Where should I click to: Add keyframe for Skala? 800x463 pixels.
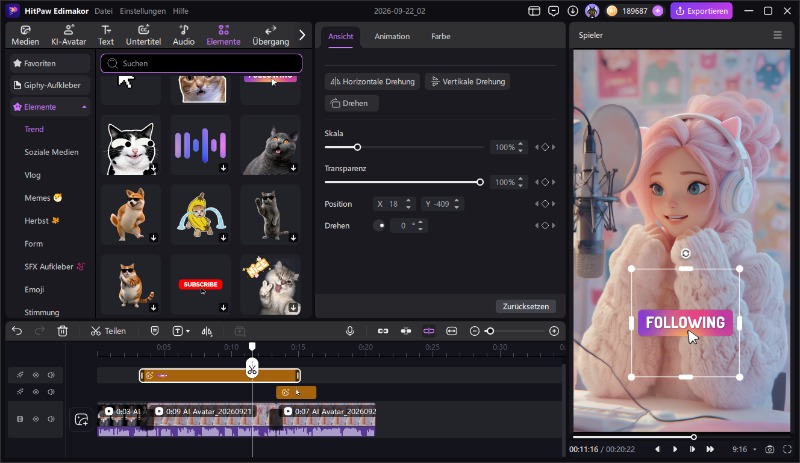(x=545, y=147)
